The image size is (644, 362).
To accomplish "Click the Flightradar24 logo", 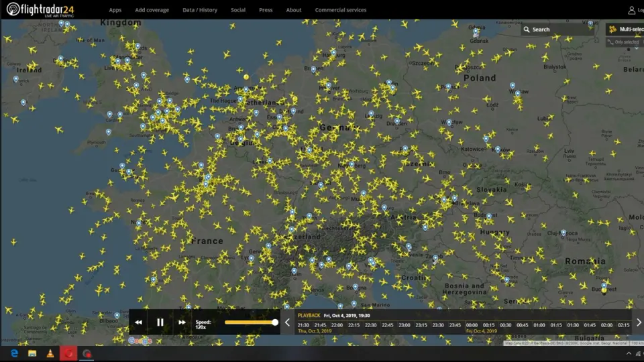I will (x=40, y=9).
